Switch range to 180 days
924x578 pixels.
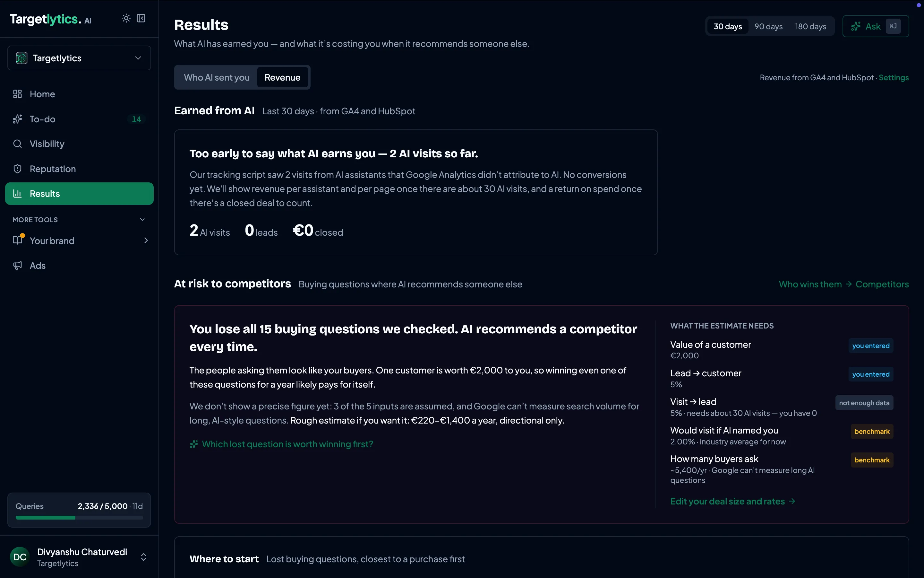click(x=810, y=26)
